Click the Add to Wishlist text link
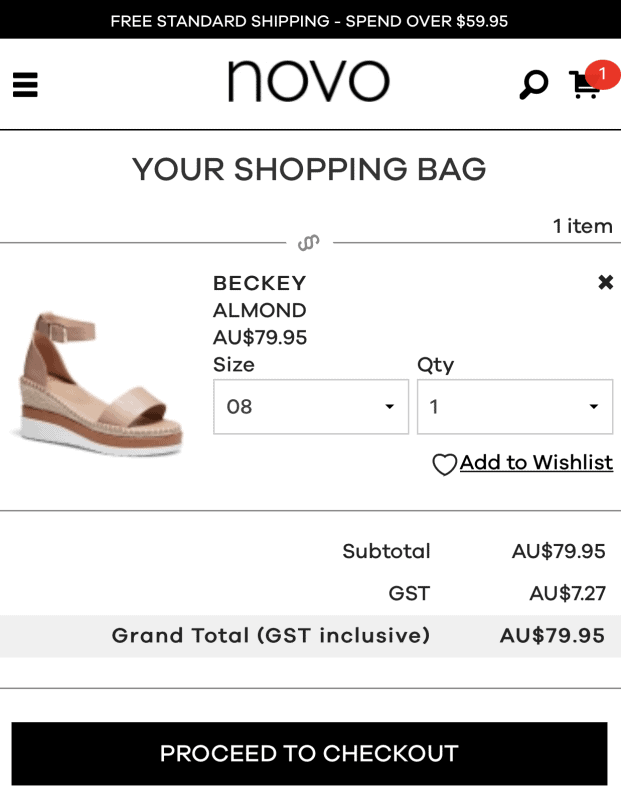 (536, 463)
